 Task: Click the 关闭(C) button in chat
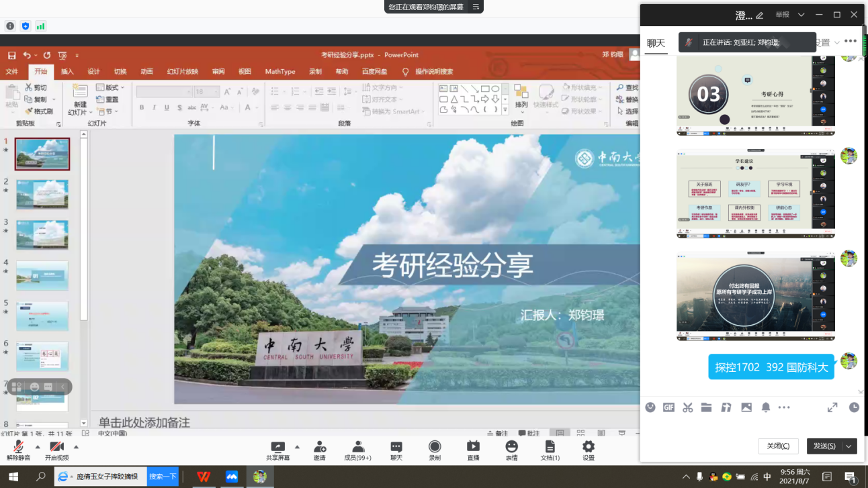tap(778, 446)
